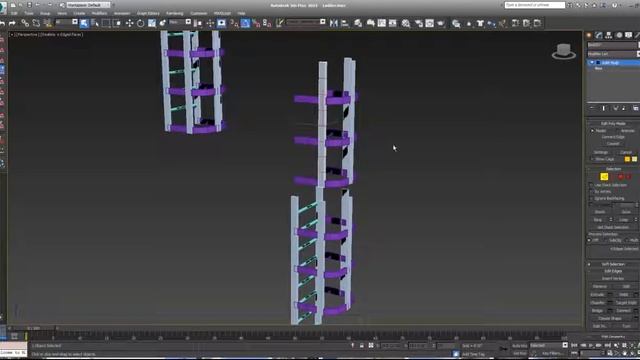Activate the Select and Scale tool

point(151,23)
